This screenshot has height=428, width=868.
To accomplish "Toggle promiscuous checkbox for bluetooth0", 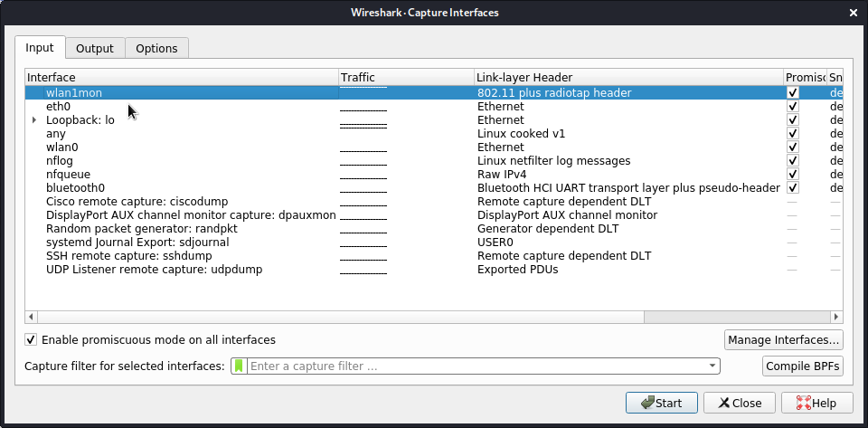I will [793, 187].
